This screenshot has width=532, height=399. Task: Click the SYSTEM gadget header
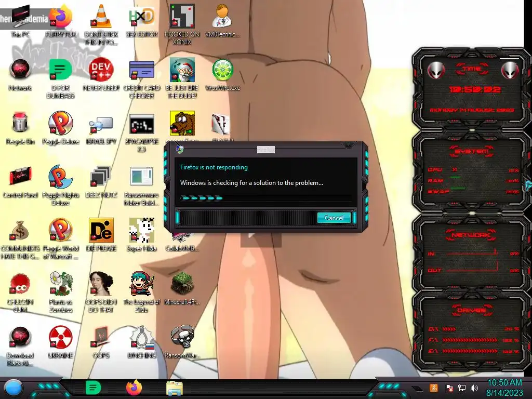(x=471, y=151)
